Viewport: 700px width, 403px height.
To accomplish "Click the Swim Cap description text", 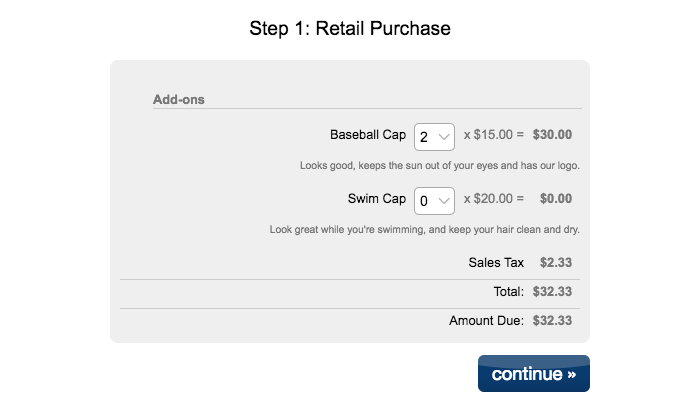I will tap(425, 230).
